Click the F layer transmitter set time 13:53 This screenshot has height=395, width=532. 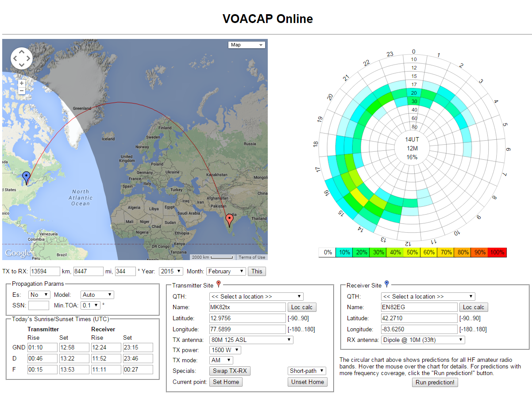coord(74,369)
